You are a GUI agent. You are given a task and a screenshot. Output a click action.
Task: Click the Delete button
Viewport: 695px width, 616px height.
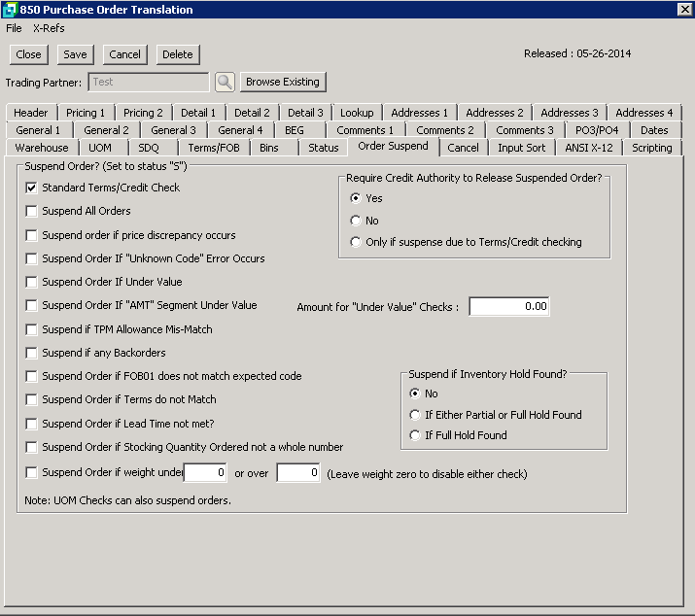pyautogui.click(x=177, y=54)
